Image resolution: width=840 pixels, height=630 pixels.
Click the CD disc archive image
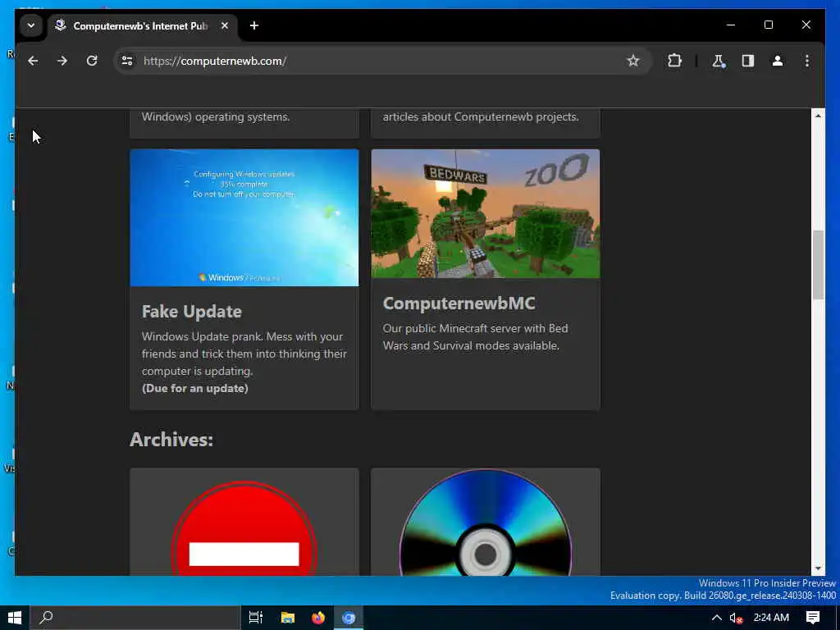click(x=486, y=523)
